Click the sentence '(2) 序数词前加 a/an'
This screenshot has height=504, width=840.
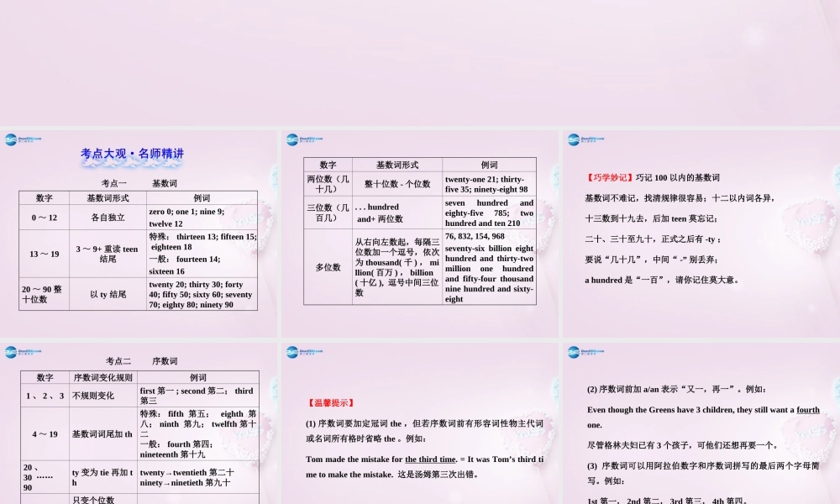[676, 390]
